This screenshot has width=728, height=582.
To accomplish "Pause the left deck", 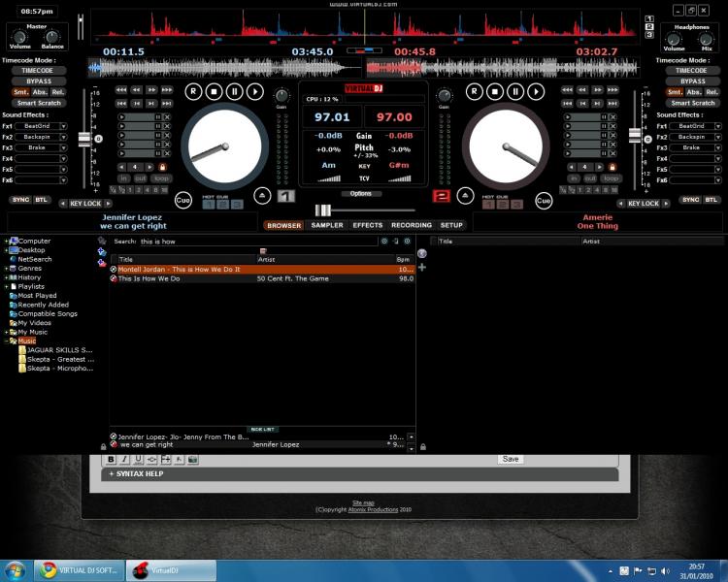I will [235, 91].
